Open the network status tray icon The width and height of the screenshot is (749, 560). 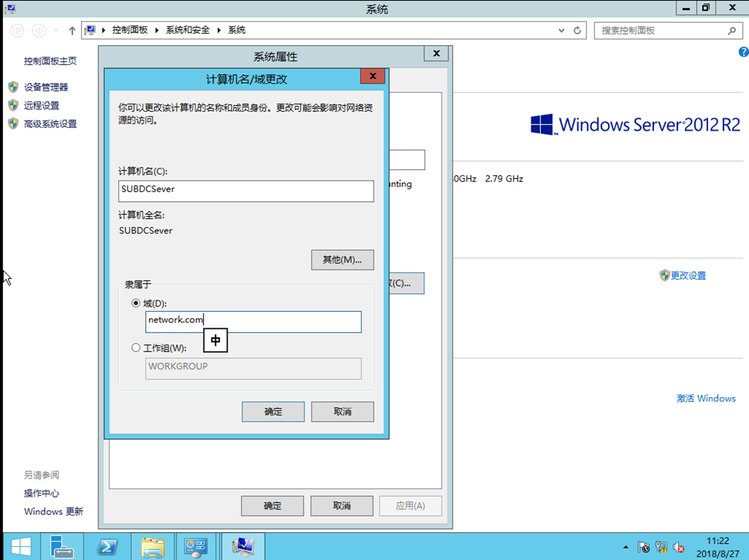click(661, 547)
